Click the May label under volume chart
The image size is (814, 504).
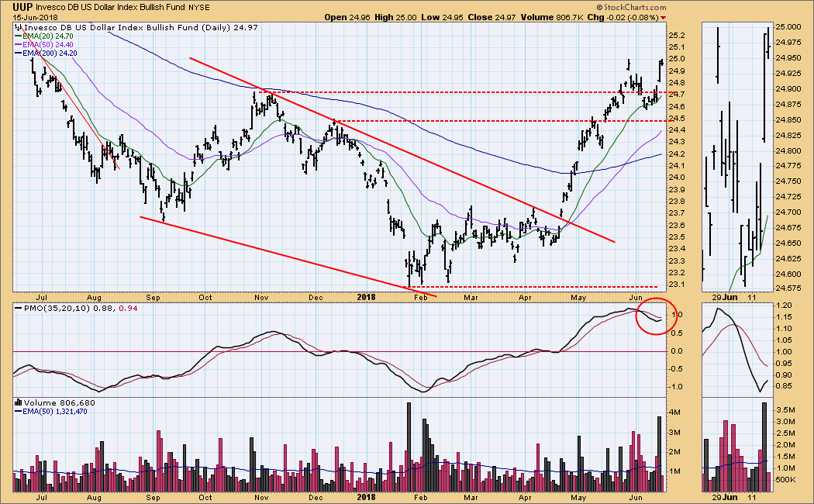point(578,497)
